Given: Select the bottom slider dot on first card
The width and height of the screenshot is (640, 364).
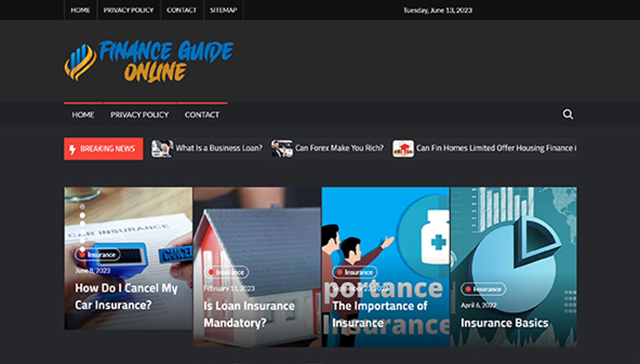Looking at the screenshot, I should [82, 249].
